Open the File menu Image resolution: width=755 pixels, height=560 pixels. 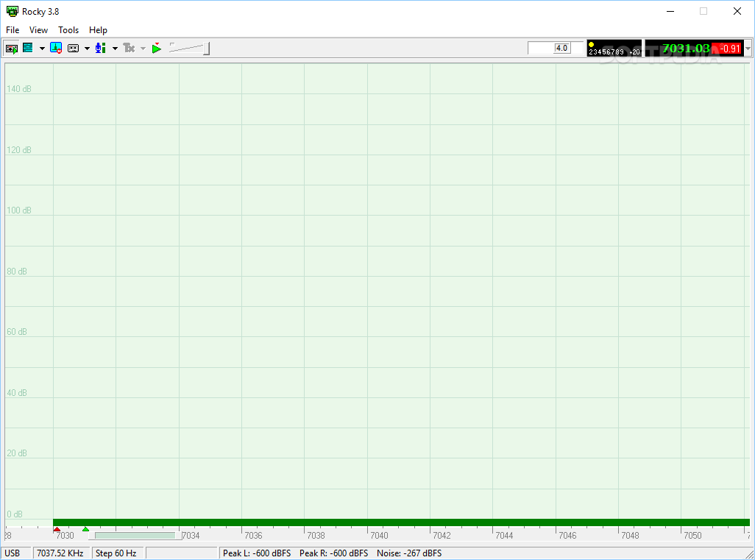click(x=13, y=30)
